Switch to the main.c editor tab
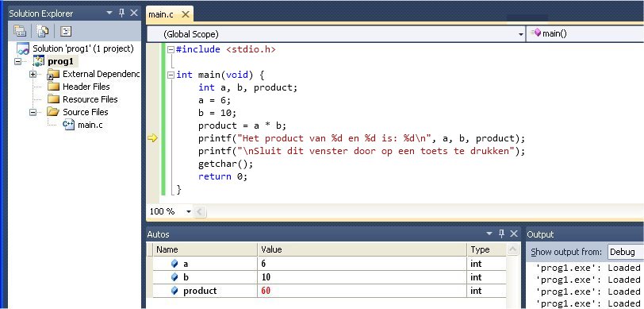This screenshot has width=644, height=309. pyautogui.click(x=161, y=15)
